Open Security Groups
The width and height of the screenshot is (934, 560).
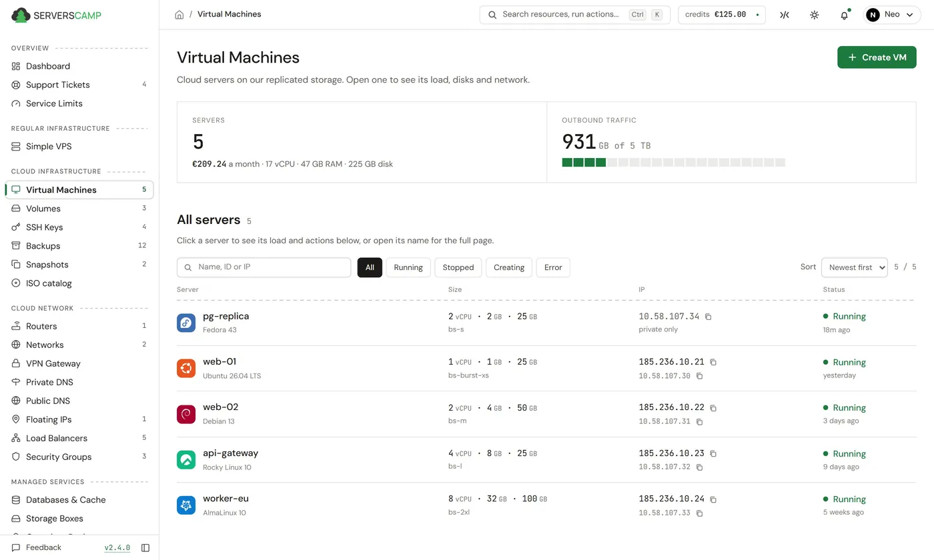(x=79, y=457)
